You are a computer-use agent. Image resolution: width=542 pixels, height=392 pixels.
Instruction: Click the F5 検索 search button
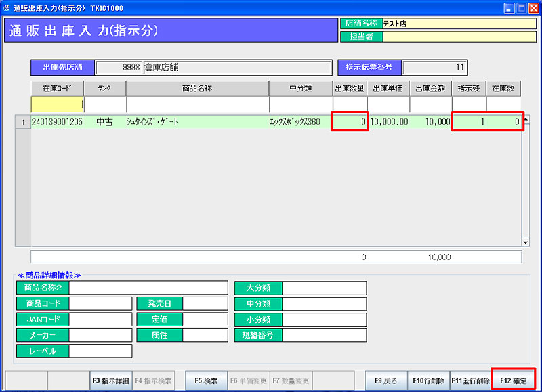click(206, 381)
